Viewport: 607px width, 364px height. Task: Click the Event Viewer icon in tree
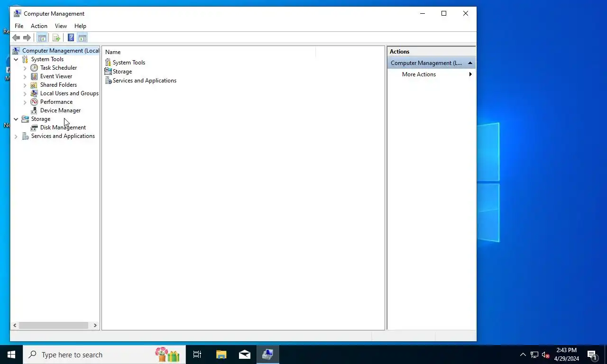[x=34, y=76]
